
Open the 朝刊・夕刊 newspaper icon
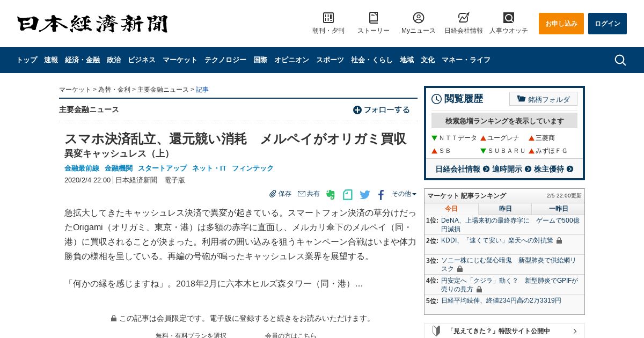tap(328, 18)
